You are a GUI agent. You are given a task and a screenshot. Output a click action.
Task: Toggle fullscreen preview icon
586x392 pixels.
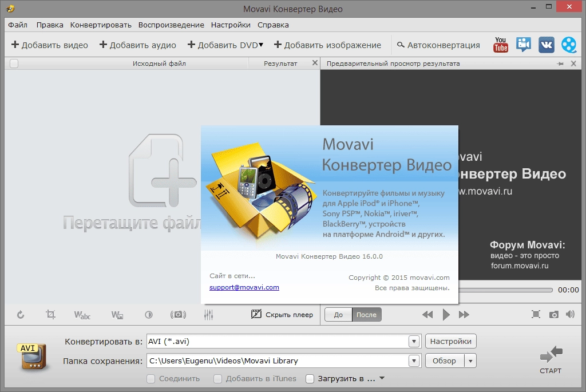tap(536, 315)
